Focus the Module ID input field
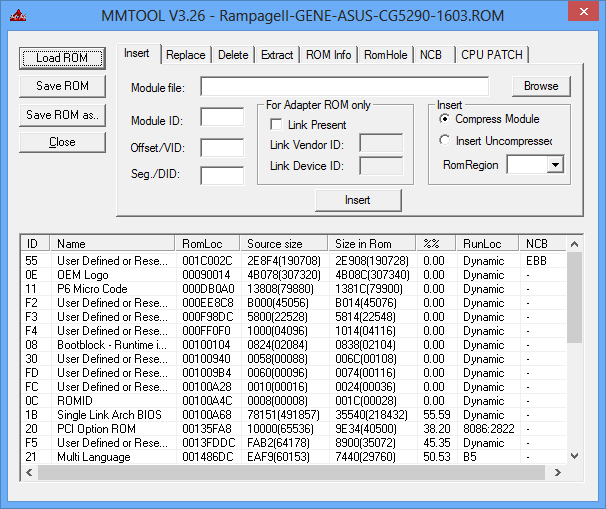This screenshot has width=606, height=509. (x=222, y=117)
